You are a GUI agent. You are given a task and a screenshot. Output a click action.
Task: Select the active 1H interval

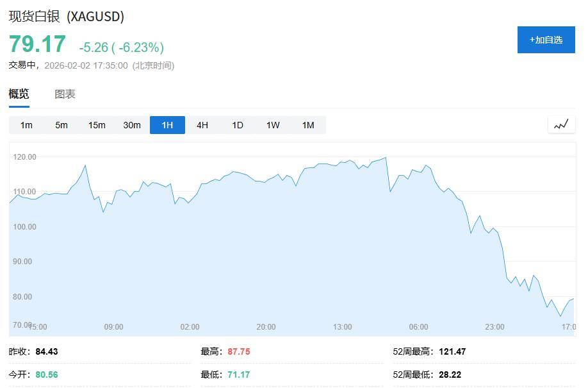click(167, 125)
